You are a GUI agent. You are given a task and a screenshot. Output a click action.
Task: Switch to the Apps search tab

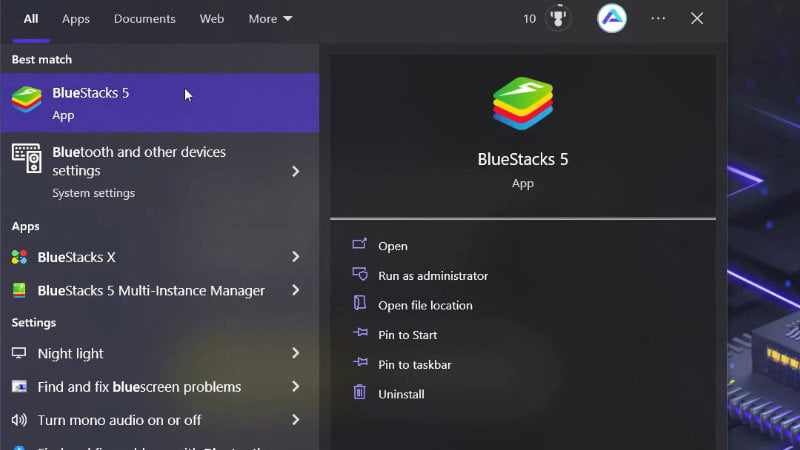[76, 18]
